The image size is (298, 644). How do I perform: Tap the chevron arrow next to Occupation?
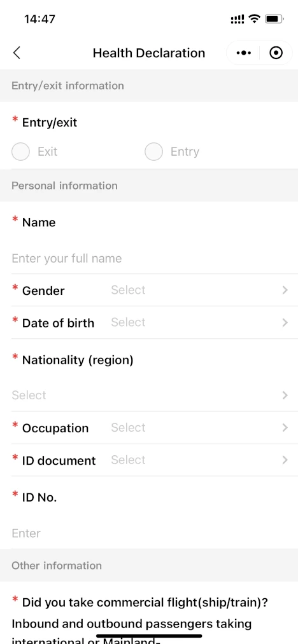(x=285, y=428)
